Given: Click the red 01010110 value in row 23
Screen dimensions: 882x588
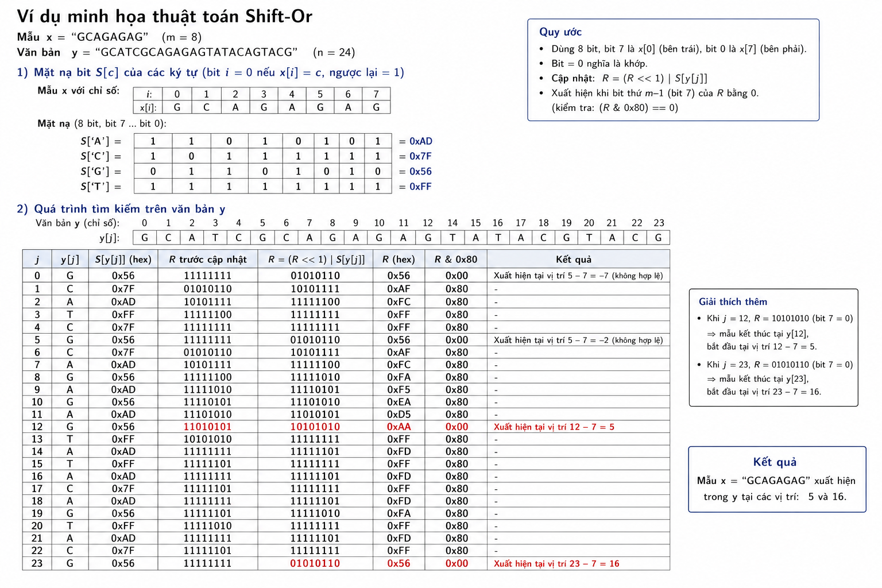Looking at the screenshot, I should coord(315,564).
